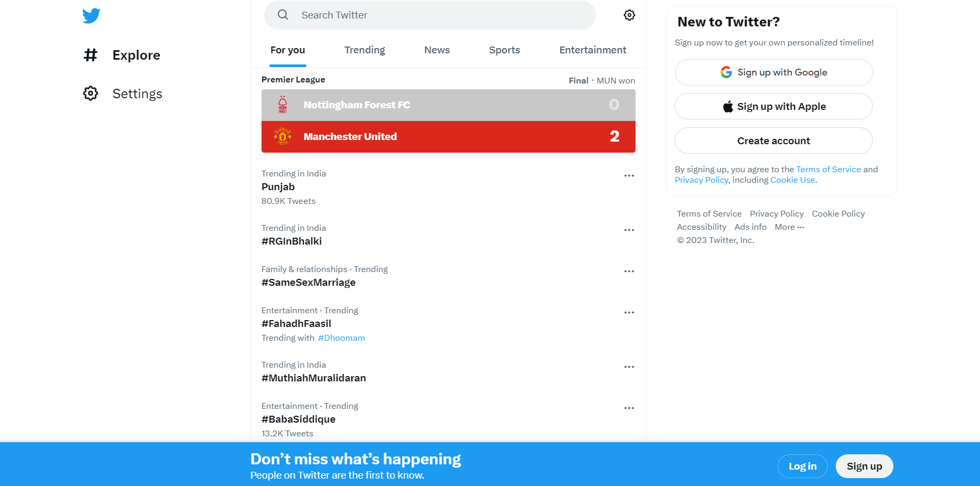Open footer Cookie Policy link
The height and width of the screenshot is (486, 980).
838,213
